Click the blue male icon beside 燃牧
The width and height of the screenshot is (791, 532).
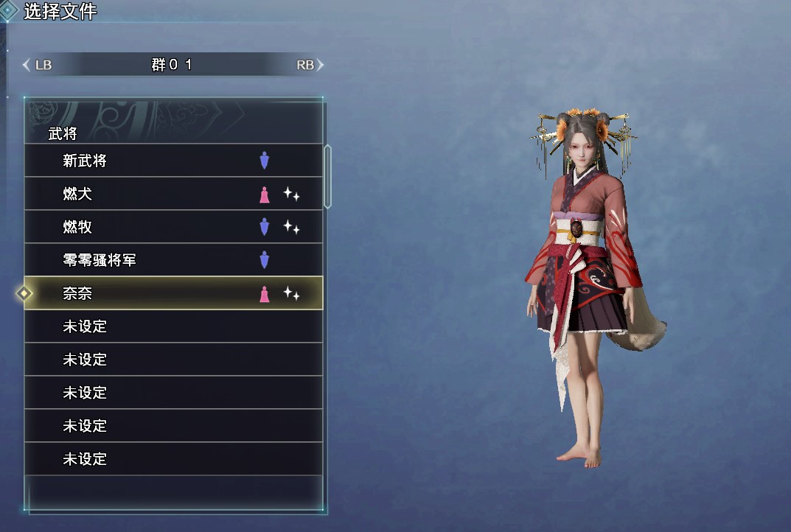click(265, 227)
